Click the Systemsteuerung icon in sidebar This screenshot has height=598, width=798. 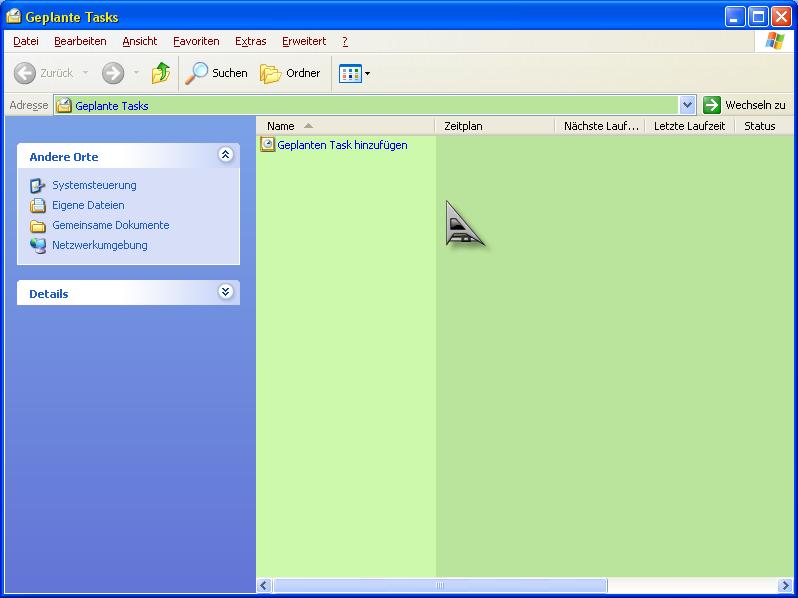tap(38, 185)
